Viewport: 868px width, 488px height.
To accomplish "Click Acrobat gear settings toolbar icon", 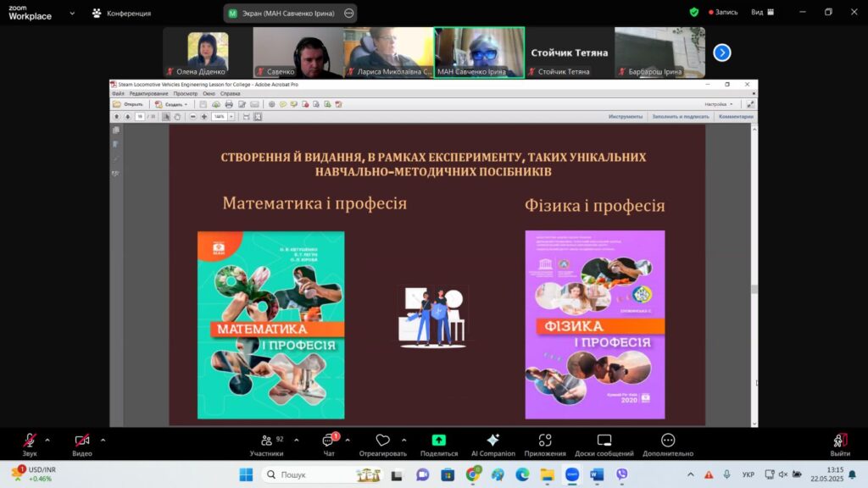I will point(271,104).
